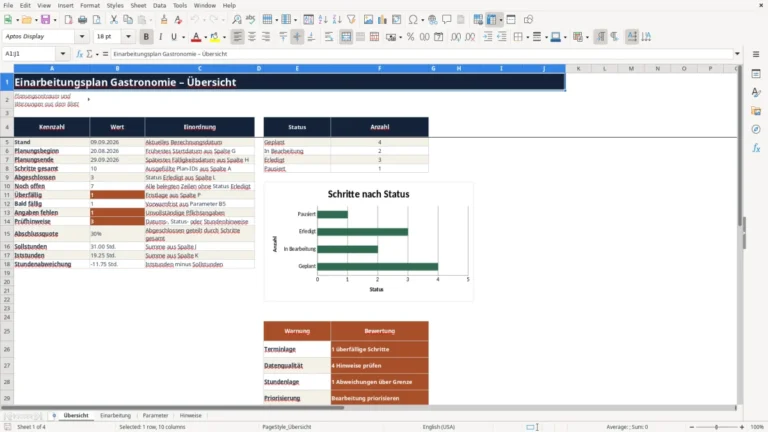Toggle Italic formatting
This screenshot has height=432, width=768.
pos(160,37)
